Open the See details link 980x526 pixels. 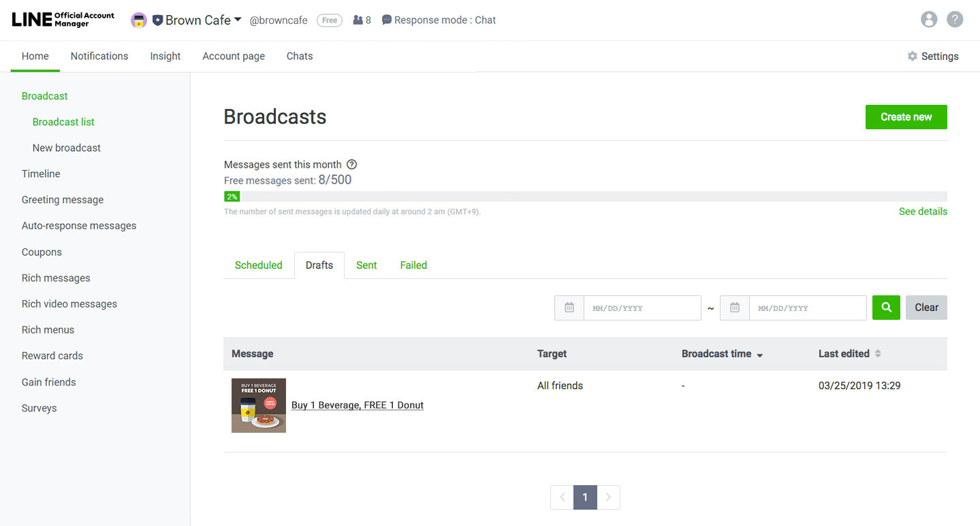(923, 212)
